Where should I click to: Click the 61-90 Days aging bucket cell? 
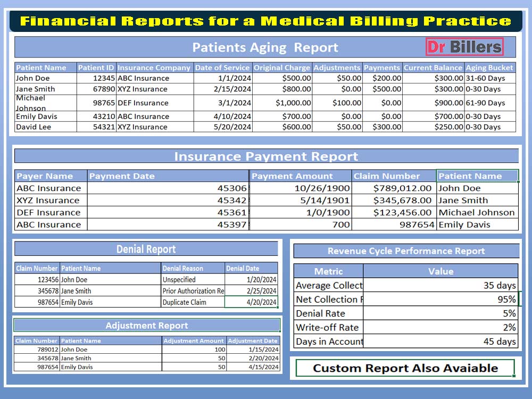(489, 103)
